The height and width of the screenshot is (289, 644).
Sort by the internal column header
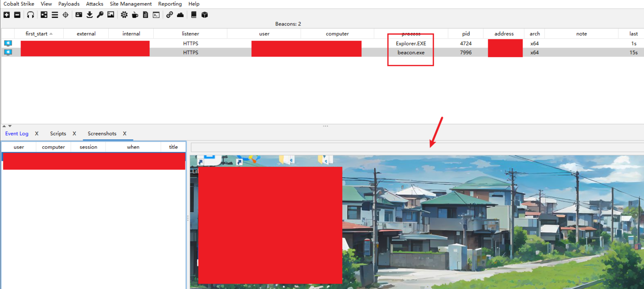(x=131, y=34)
